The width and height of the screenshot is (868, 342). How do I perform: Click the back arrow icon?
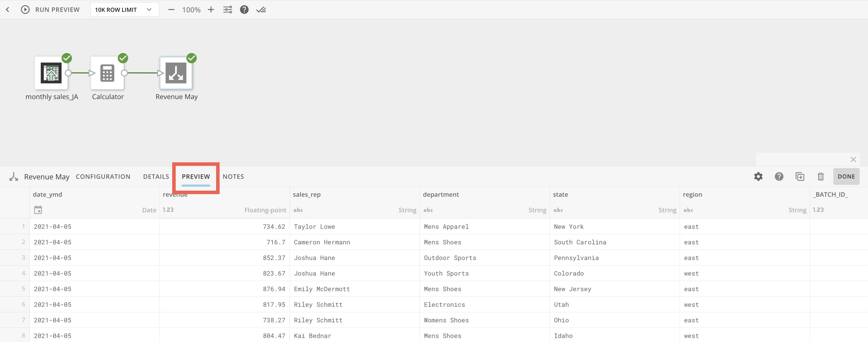tap(8, 10)
